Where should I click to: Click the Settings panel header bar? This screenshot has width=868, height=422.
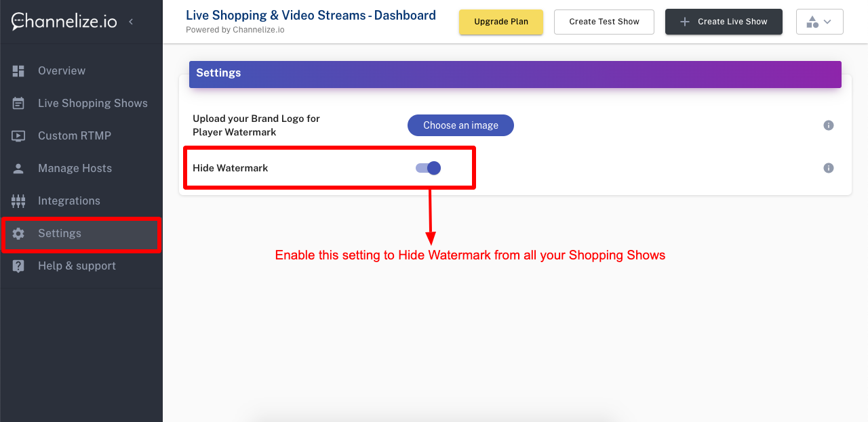pyautogui.click(x=515, y=74)
